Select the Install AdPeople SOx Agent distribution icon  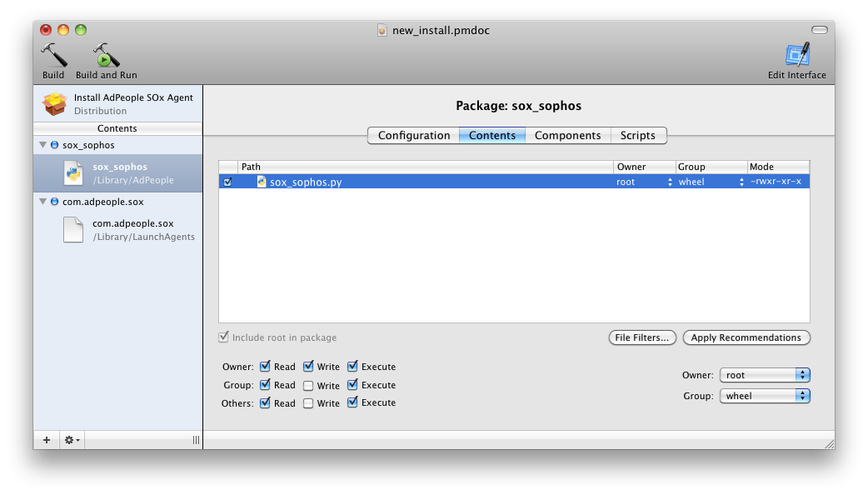point(55,103)
